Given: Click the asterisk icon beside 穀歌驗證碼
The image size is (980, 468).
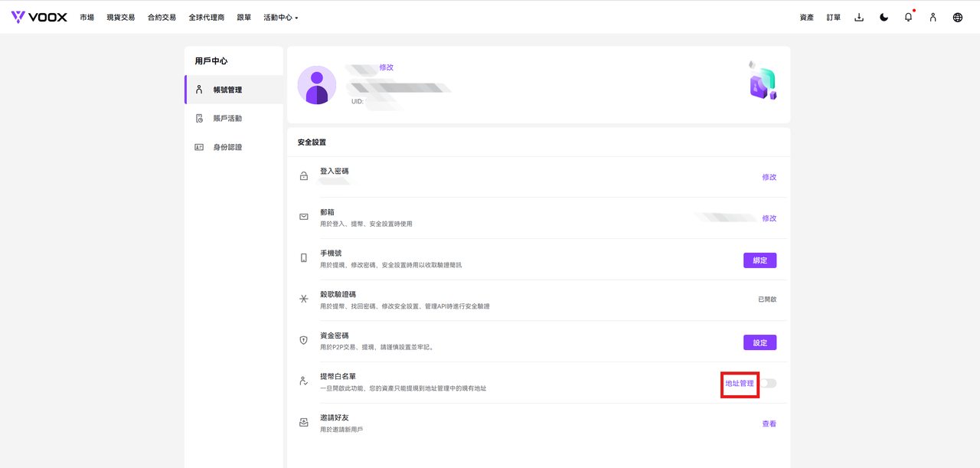Looking at the screenshot, I should (x=304, y=299).
